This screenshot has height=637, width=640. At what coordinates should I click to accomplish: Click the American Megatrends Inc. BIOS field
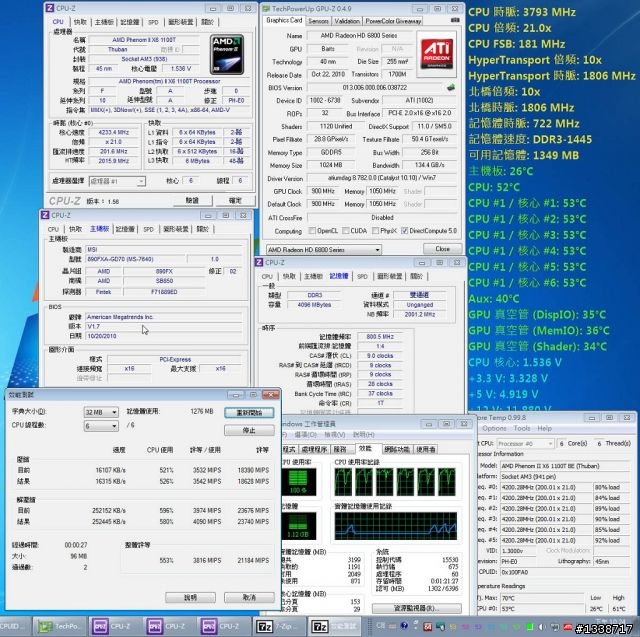pos(164,317)
